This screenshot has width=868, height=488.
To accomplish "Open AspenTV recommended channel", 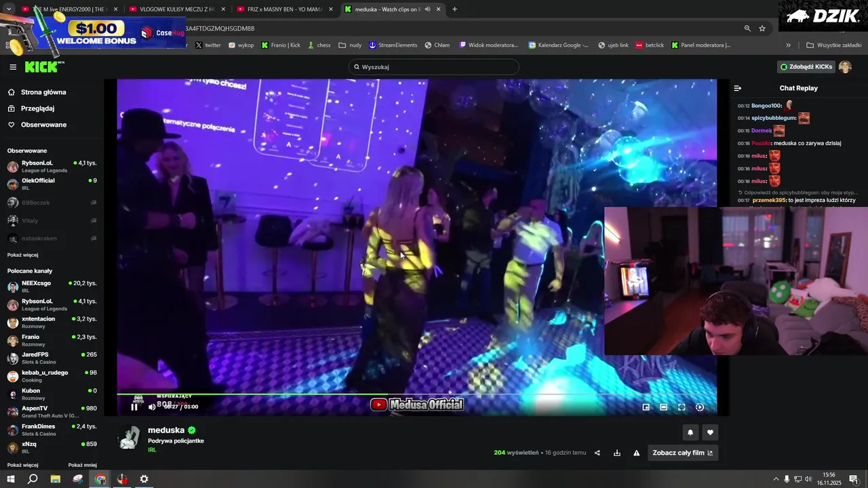I will 52,412.
